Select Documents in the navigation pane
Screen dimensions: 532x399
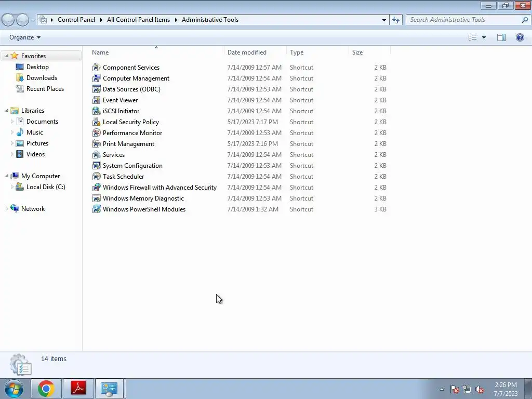(x=42, y=121)
